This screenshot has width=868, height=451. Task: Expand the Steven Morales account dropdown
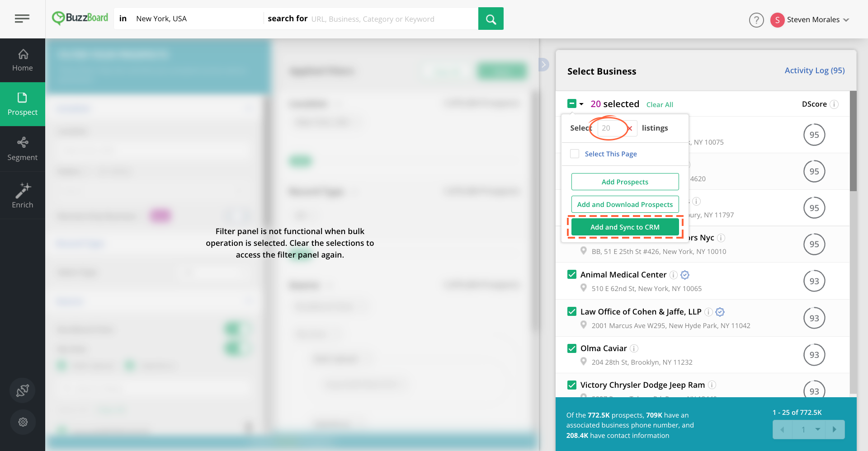coord(846,20)
